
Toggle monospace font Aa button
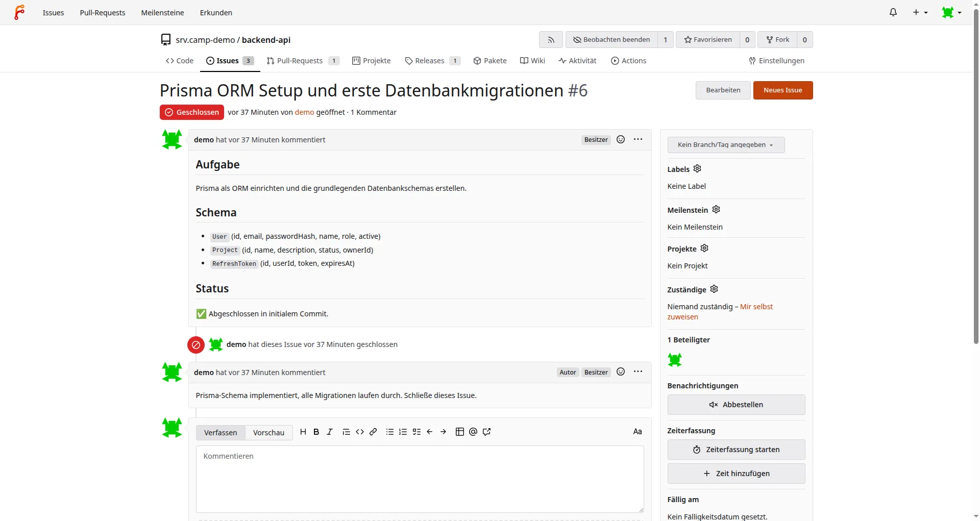638,432
